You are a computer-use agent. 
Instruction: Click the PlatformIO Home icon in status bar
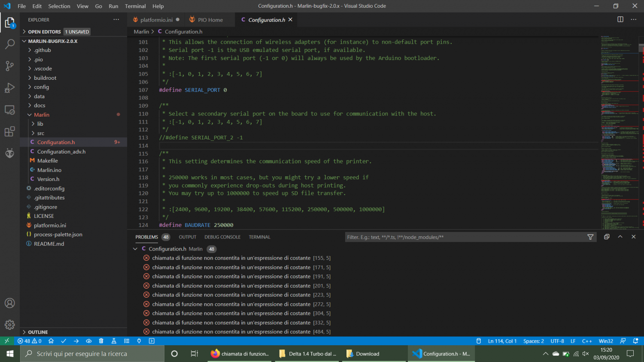(x=51, y=341)
